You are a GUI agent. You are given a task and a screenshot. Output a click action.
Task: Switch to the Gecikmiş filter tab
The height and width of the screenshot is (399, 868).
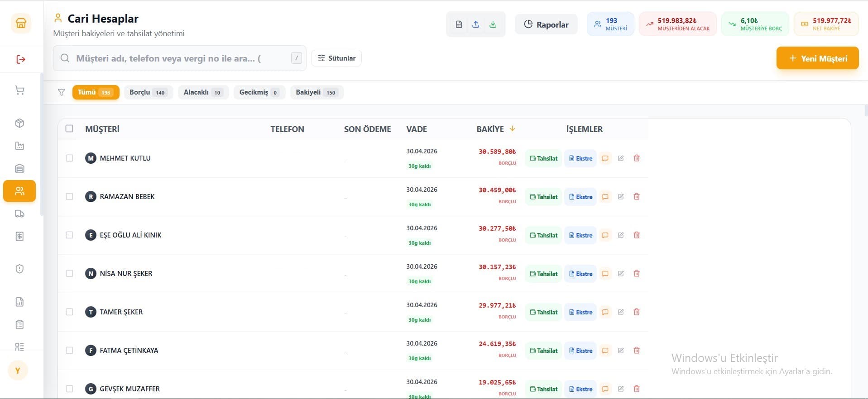pyautogui.click(x=259, y=92)
